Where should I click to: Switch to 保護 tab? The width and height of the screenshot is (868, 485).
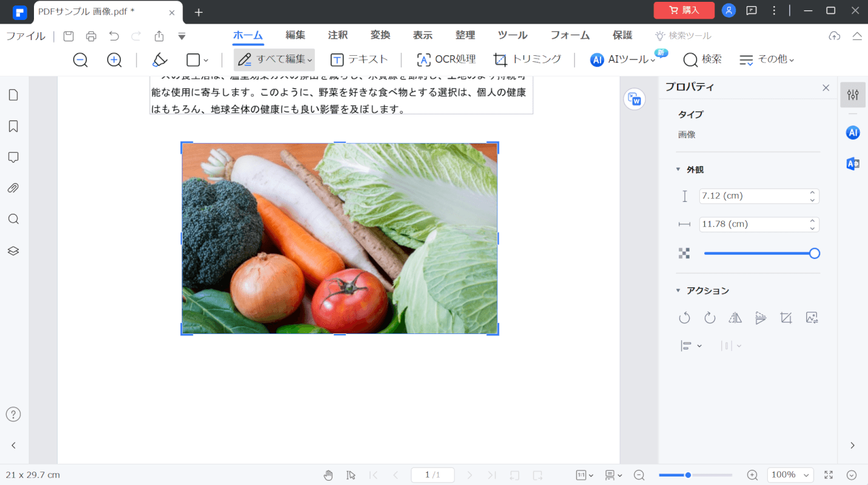622,35
